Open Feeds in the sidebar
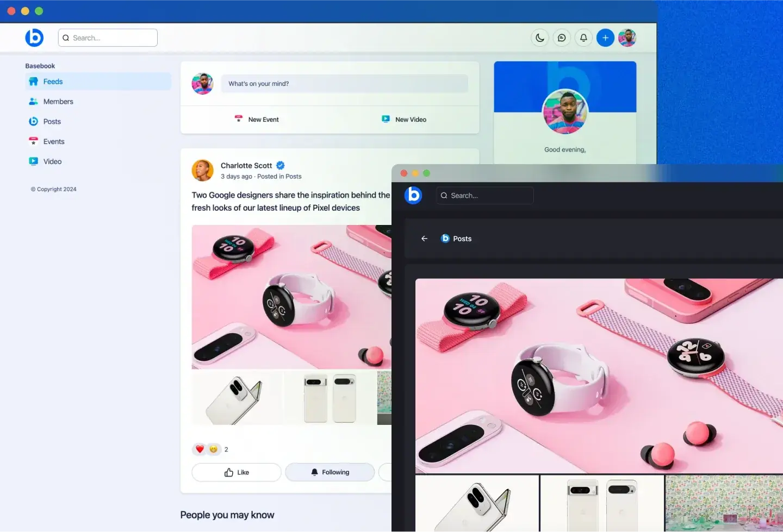The width and height of the screenshot is (783, 532). coord(98,82)
